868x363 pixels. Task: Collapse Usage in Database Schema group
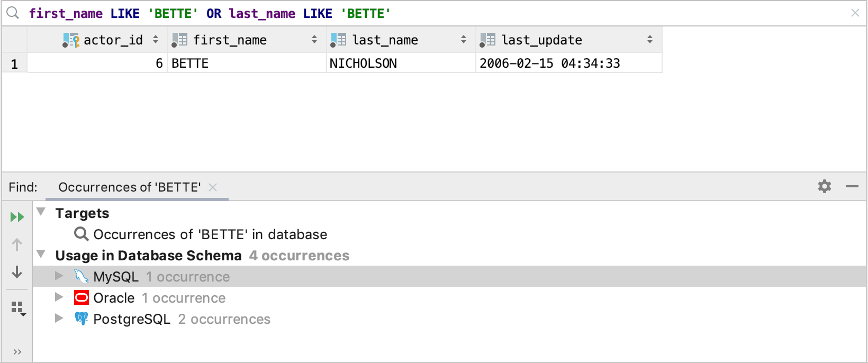41,255
